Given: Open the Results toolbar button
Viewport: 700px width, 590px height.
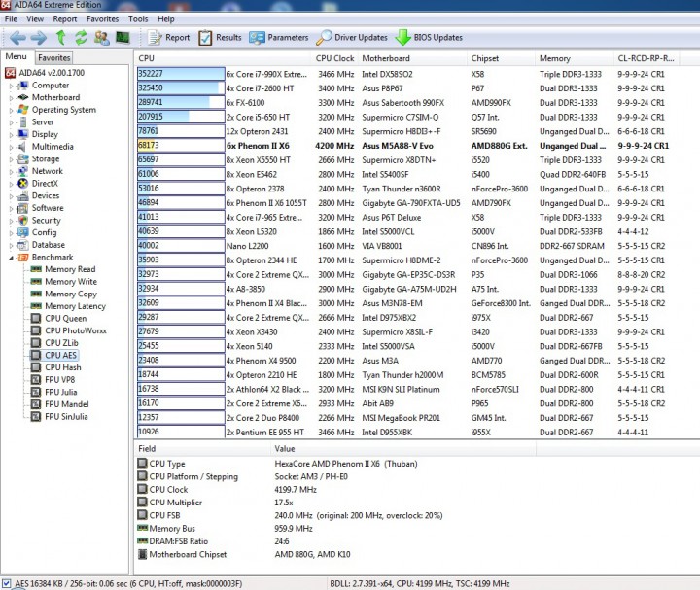Looking at the screenshot, I should pyautogui.click(x=220, y=38).
